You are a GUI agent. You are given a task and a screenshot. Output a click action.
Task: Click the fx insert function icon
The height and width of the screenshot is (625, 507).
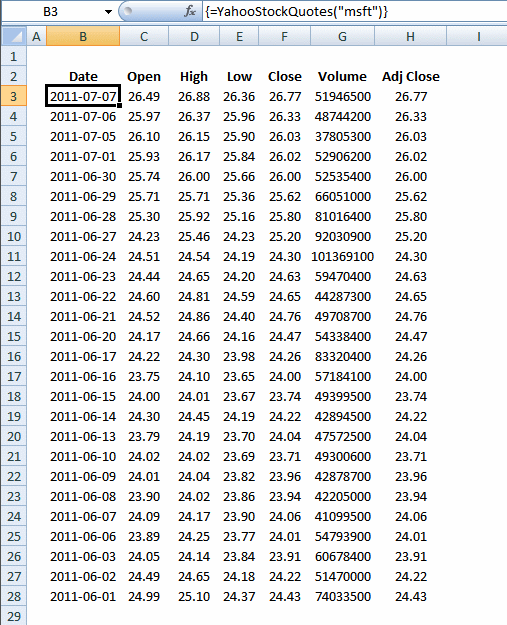(x=190, y=12)
